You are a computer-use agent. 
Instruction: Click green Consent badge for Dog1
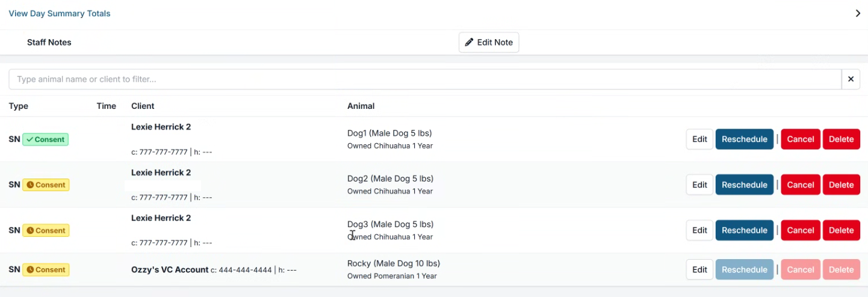click(x=46, y=139)
